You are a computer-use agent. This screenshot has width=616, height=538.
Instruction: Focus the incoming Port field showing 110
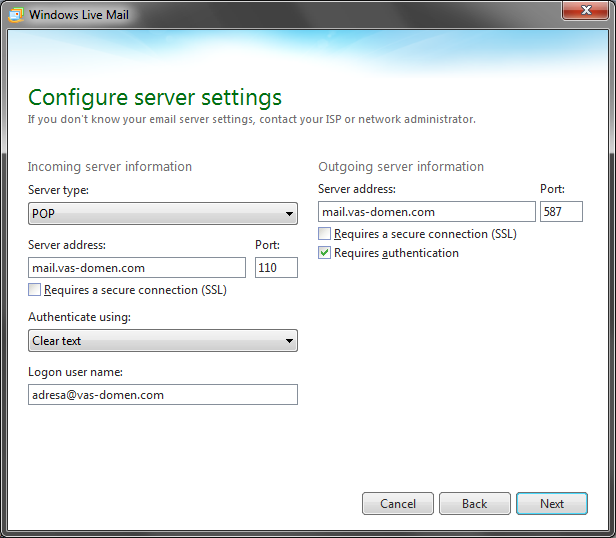[276, 268]
